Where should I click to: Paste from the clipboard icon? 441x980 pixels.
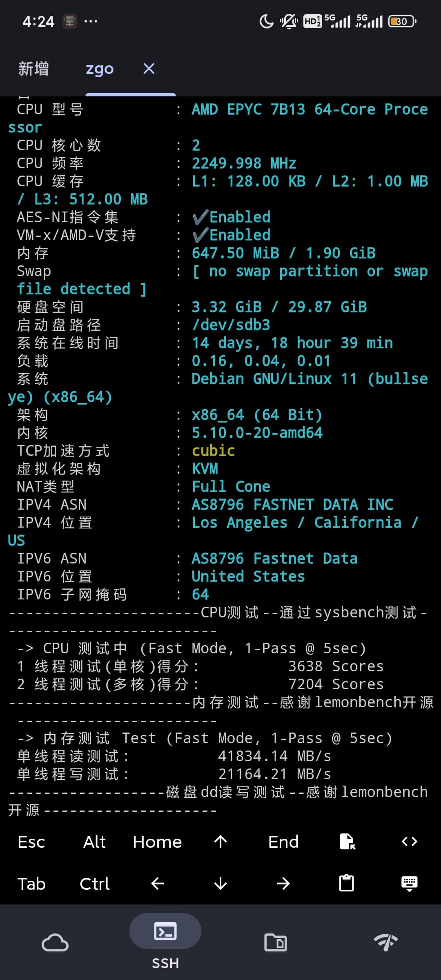pos(347,884)
